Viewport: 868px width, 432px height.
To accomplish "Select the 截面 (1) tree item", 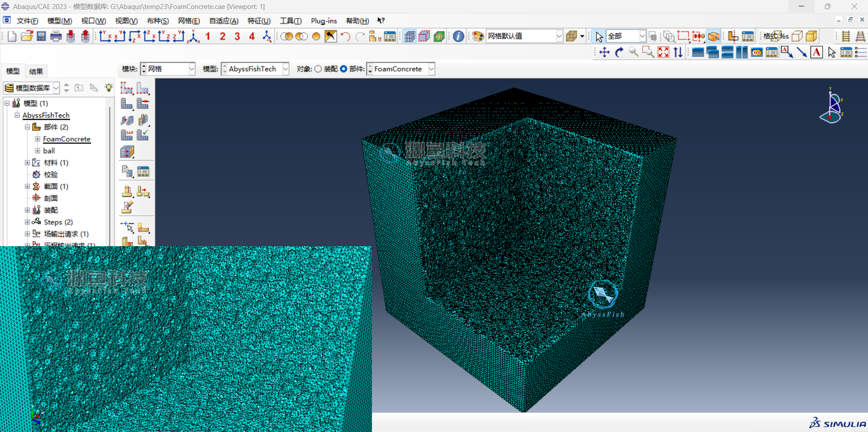I will 56,186.
